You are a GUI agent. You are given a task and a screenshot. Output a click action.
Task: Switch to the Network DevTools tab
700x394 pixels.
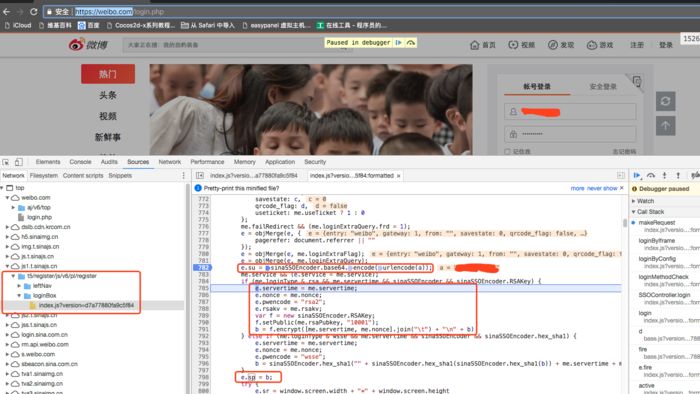coord(170,162)
